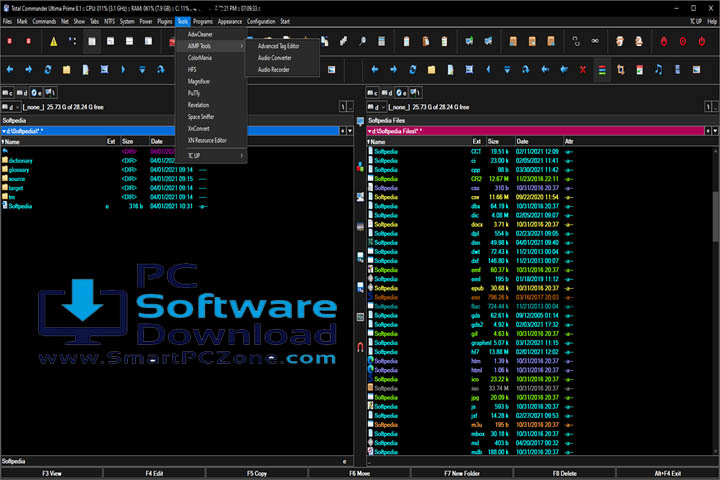
Task: Click the favorites asterisk button on the right path bar
Action: pos(708,131)
